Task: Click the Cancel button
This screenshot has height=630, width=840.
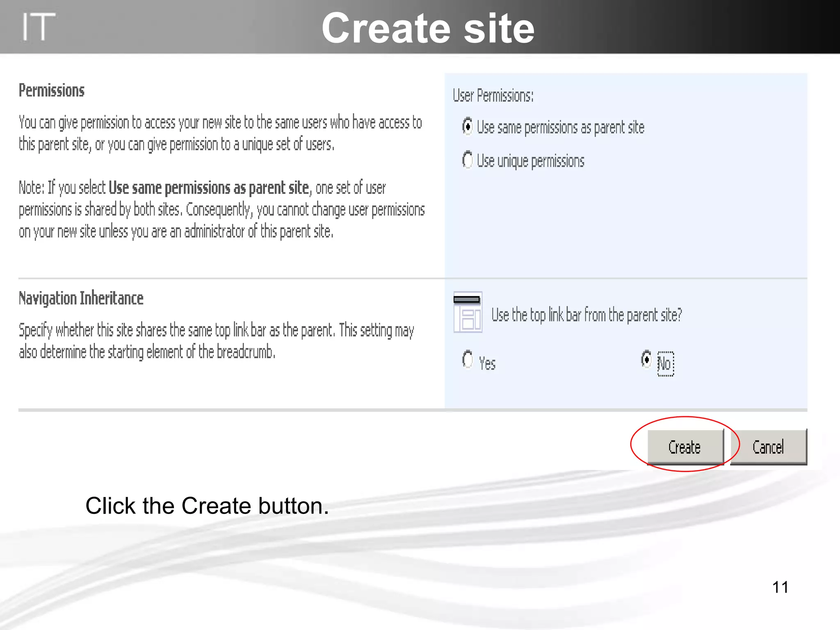Action: [x=769, y=447]
